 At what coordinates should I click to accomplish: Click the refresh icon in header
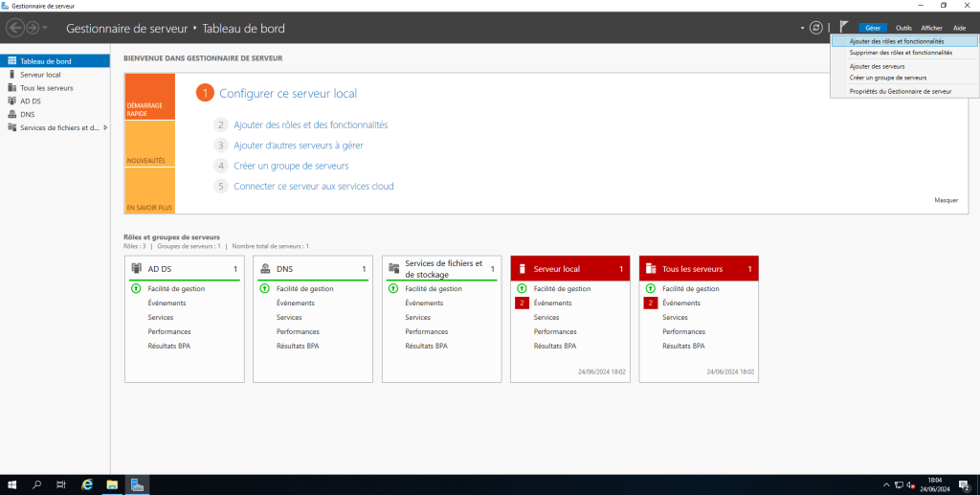pos(815,28)
